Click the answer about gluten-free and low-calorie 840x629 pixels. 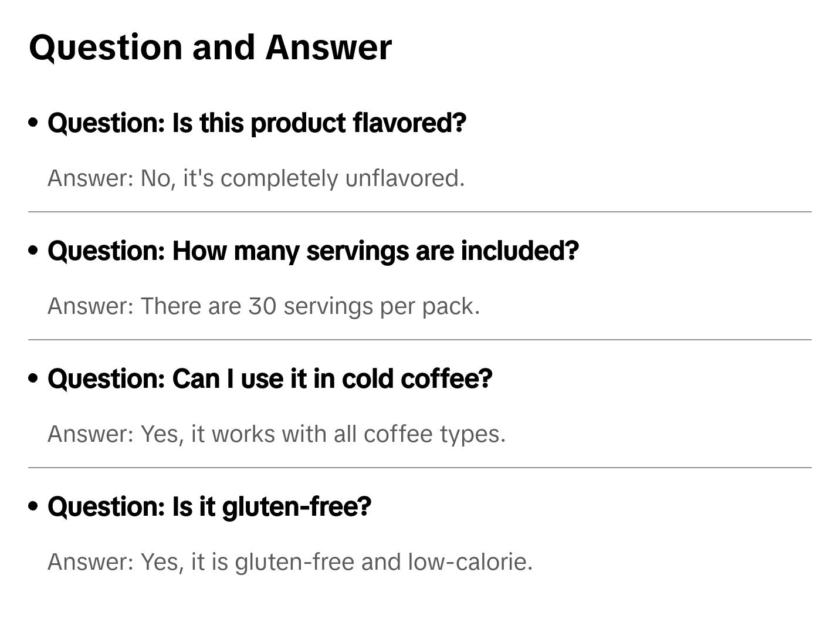290,562
